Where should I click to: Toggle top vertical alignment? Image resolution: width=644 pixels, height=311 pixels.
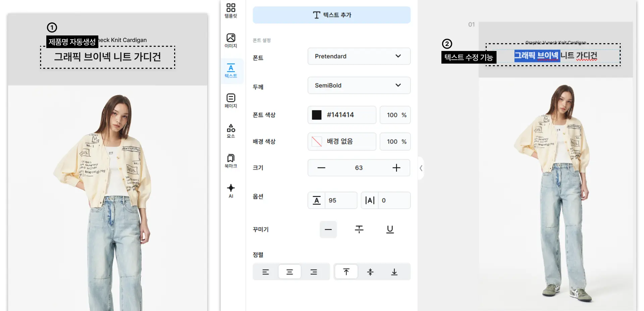(346, 271)
